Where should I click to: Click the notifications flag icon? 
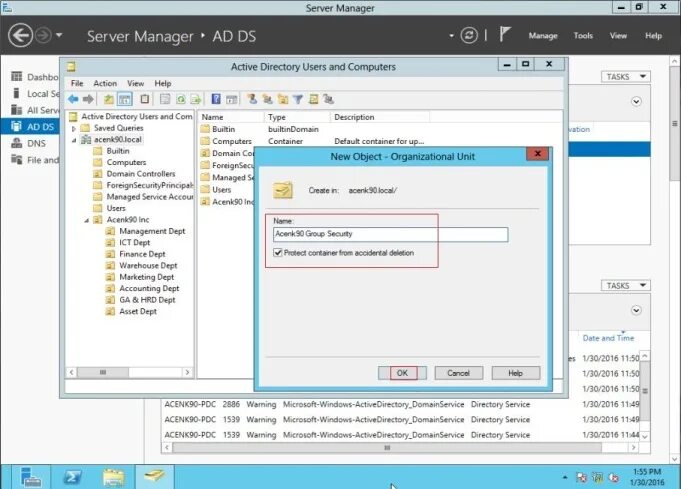point(504,34)
